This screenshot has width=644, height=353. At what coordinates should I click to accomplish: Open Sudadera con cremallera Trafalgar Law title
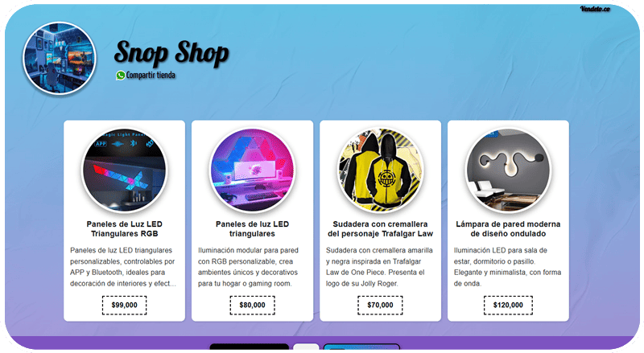tap(380, 228)
